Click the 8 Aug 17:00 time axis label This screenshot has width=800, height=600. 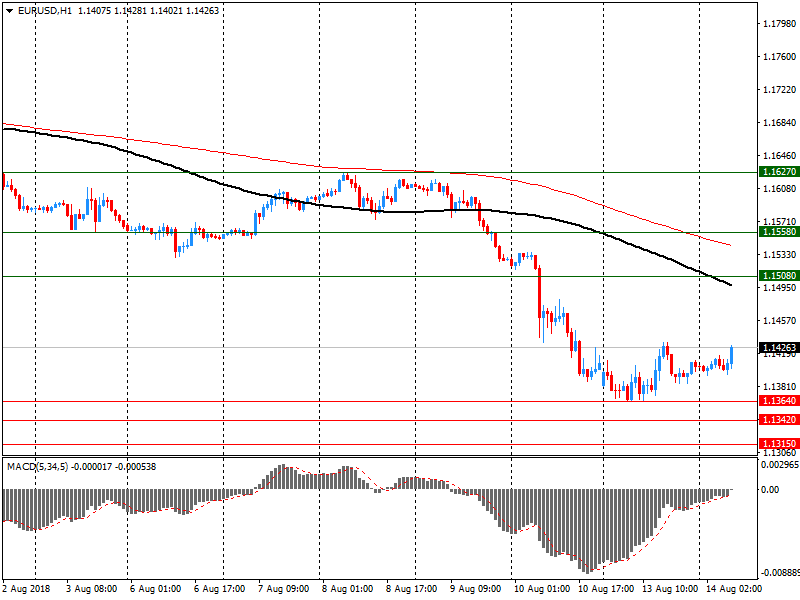(x=412, y=589)
